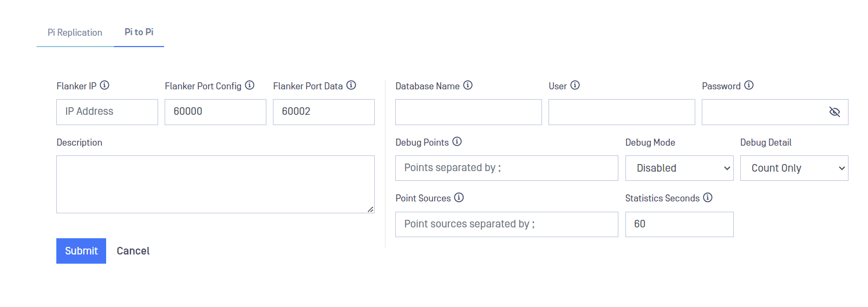Select the Pi to Pi tab

(x=139, y=32)
